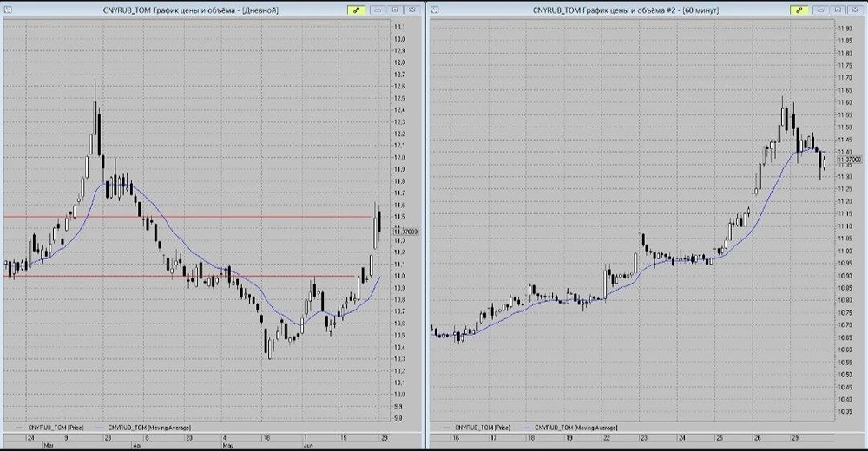This screenshot has width=868, height=451.
Task: Click 'CNYRUB_TOM [Moving Average]' legend in daily chart
Action: click(x=149, y=428)
